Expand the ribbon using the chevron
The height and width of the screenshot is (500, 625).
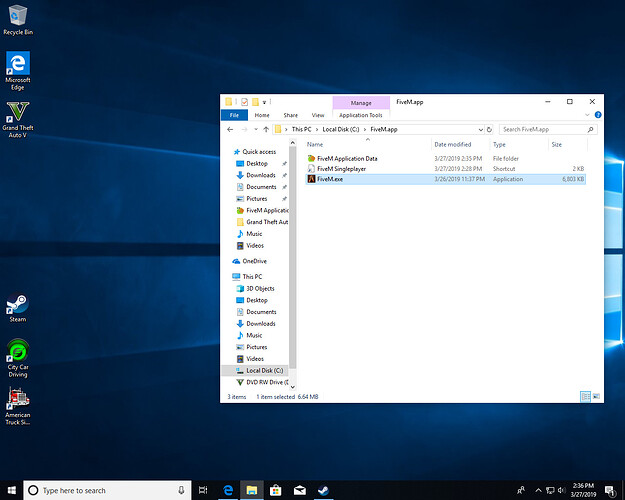coord(586,115)
